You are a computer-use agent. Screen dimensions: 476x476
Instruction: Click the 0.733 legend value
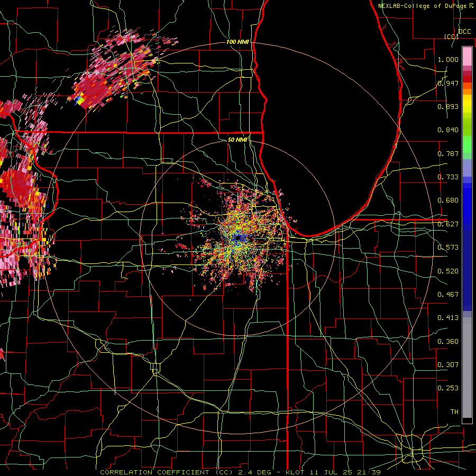coord(448,177)
